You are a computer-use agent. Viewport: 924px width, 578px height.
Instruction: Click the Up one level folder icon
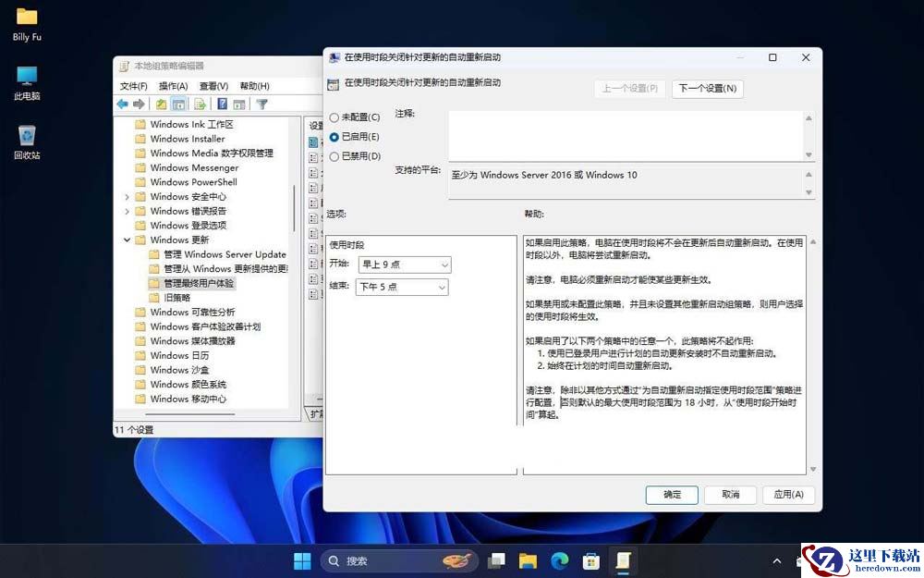point(161,104)
